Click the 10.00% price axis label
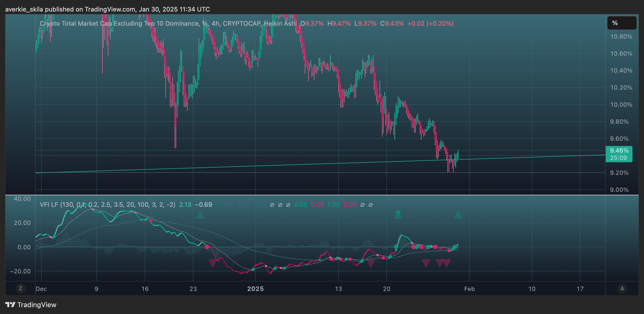This screenshot has height=314, width=644. point(621,105)
